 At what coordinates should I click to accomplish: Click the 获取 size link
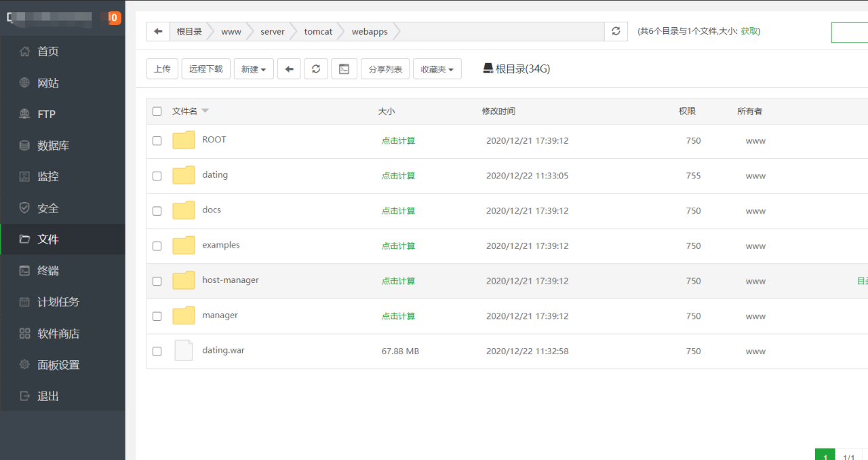(750, 31)
